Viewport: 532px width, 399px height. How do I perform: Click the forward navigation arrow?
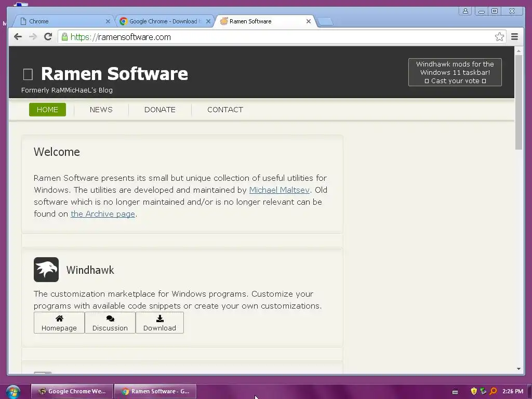[33, 37]
